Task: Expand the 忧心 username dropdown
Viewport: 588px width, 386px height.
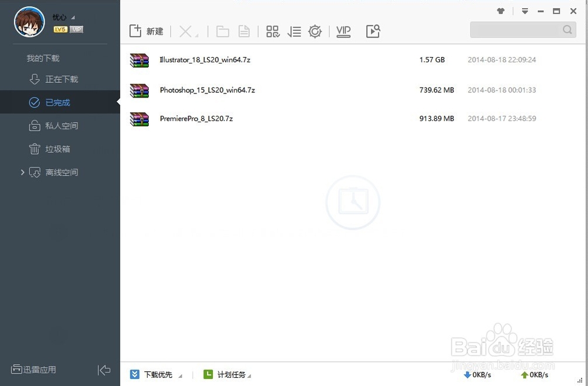Action: click(73, 18)
